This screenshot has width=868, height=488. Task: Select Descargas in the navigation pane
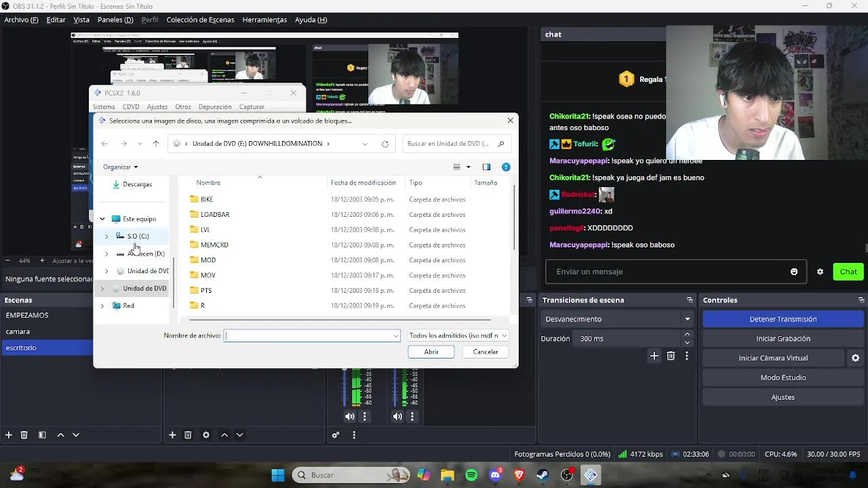137,184
